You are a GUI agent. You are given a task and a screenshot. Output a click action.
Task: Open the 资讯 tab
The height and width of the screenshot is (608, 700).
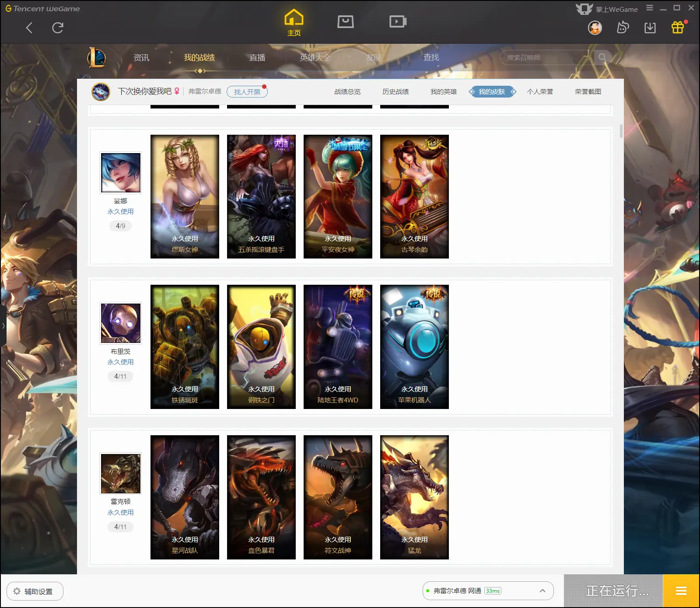click(141, 57)
